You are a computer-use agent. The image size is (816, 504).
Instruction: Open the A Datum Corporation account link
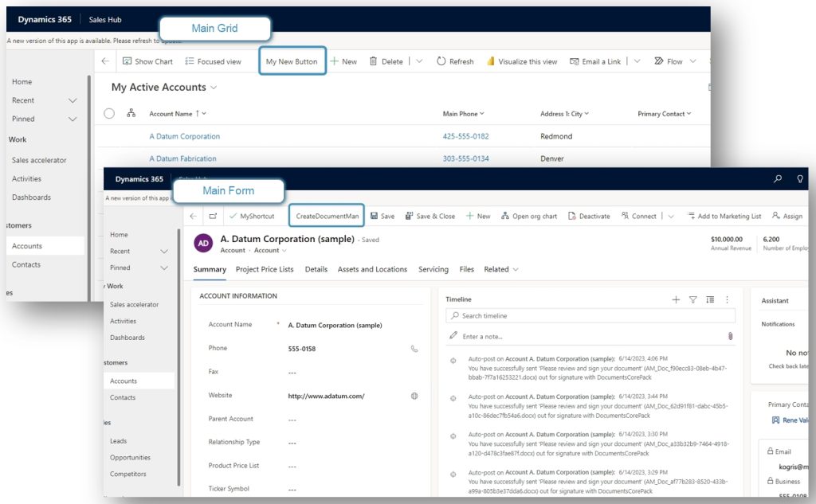pos(185,136)
